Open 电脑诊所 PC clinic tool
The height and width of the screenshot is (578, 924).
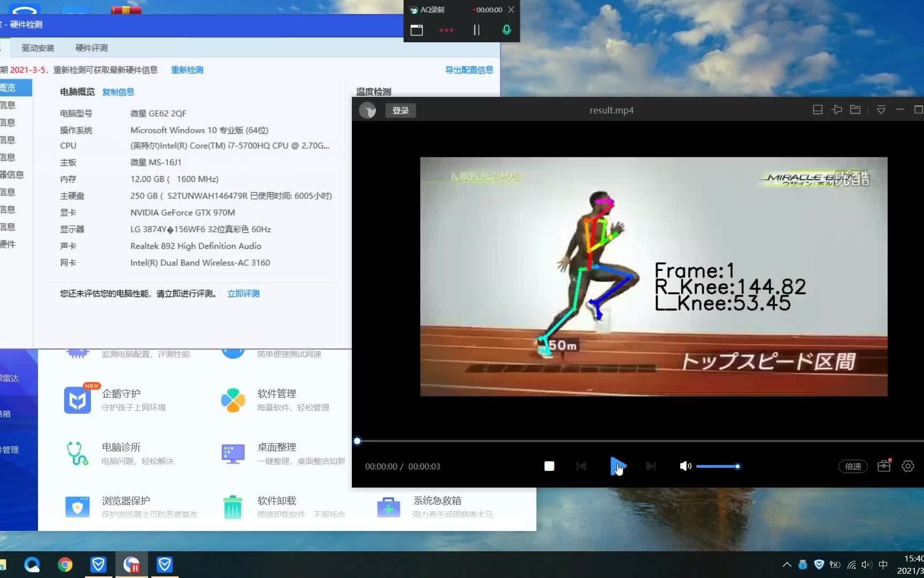pyautogui.click(x=120, y=453)
